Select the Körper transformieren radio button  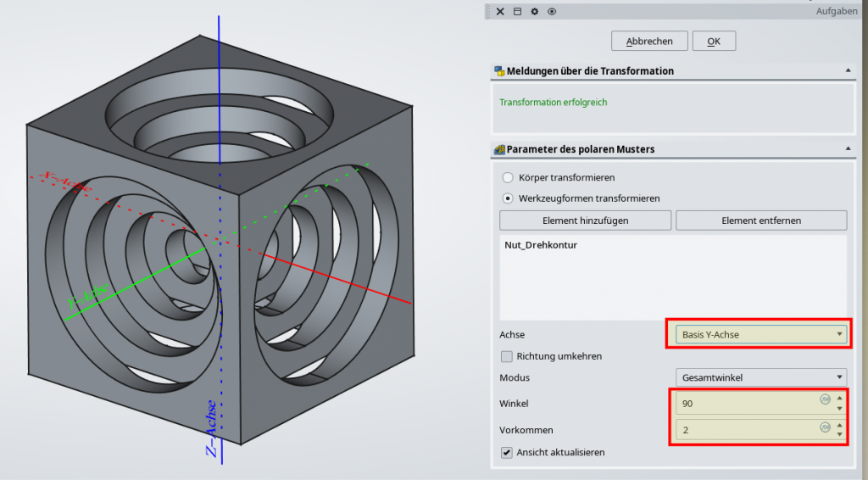point(508,178)
